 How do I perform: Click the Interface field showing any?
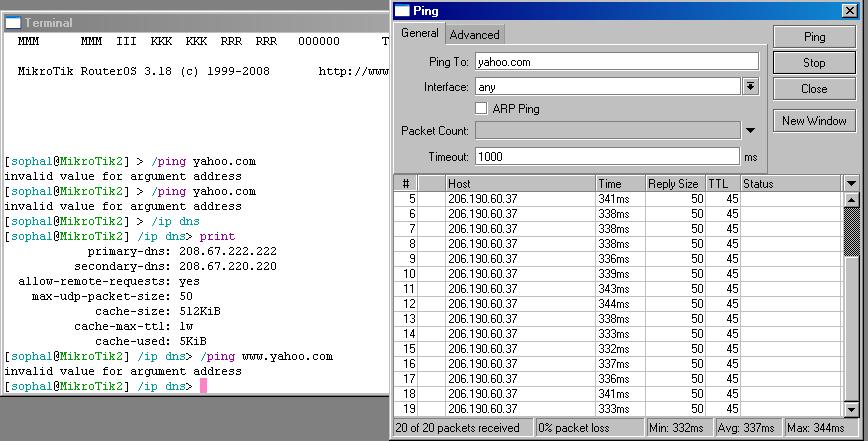point(607,86)
